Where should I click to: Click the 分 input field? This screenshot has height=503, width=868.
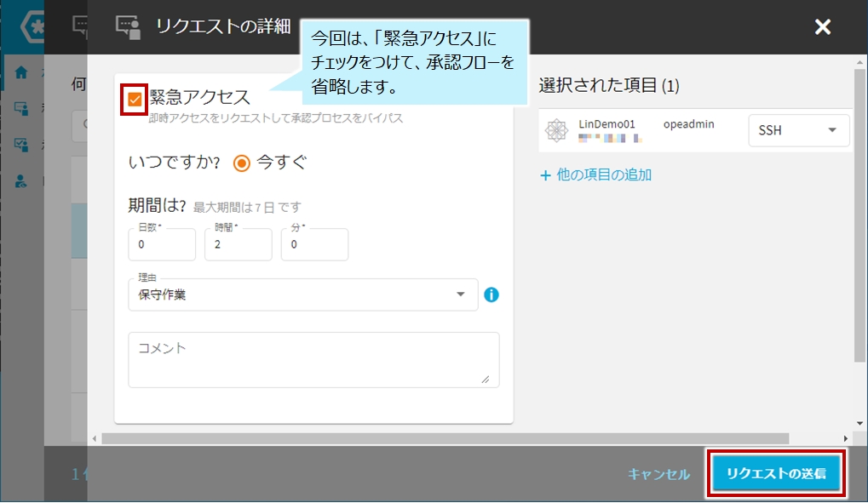[314, 244]
